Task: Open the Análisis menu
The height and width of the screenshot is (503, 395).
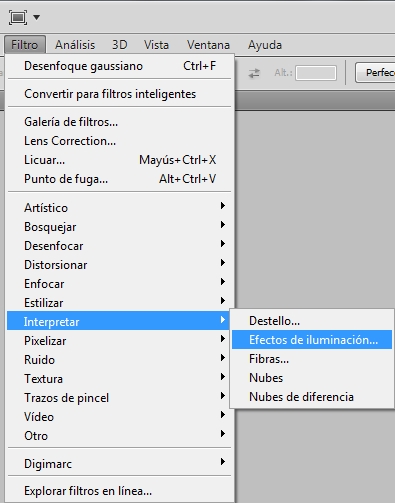Action: point(75,45)
